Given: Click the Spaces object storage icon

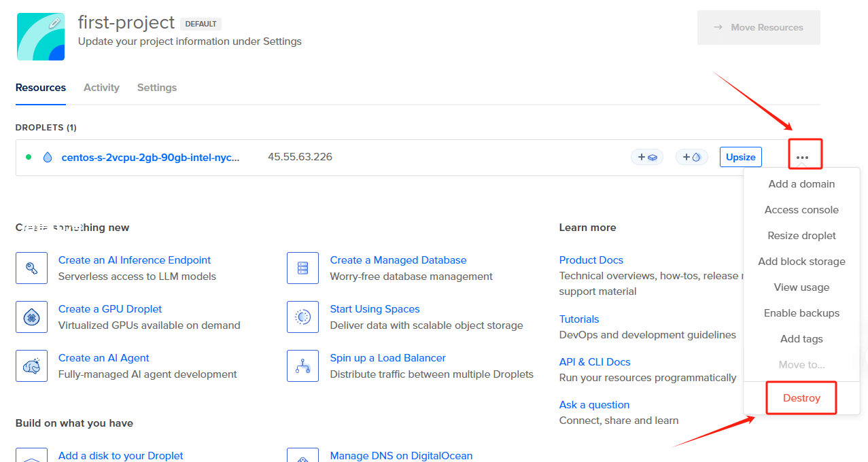Looking at the screenshot, I should pyautogui.click(x=302, y=317).
